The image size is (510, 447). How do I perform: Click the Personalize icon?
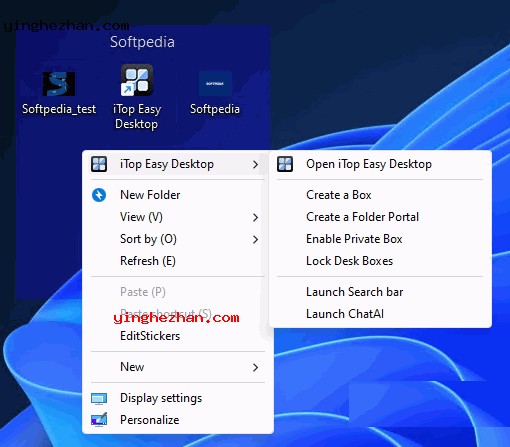[99, 420]
